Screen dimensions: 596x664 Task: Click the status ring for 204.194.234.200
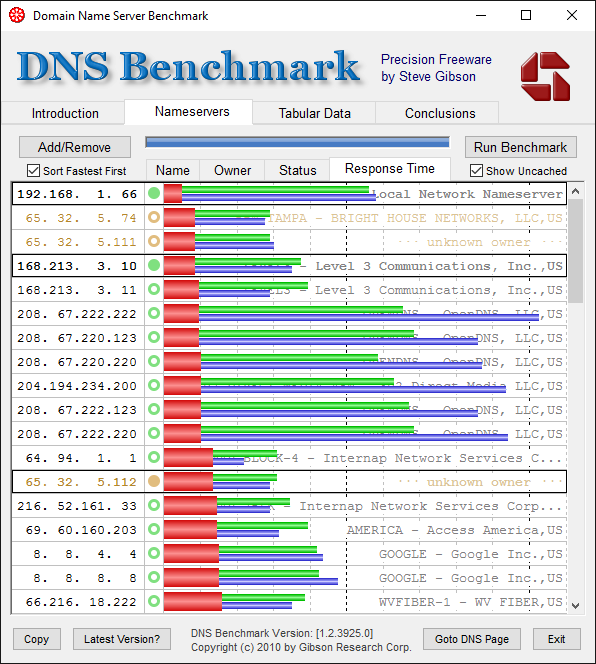click(154, 385)
